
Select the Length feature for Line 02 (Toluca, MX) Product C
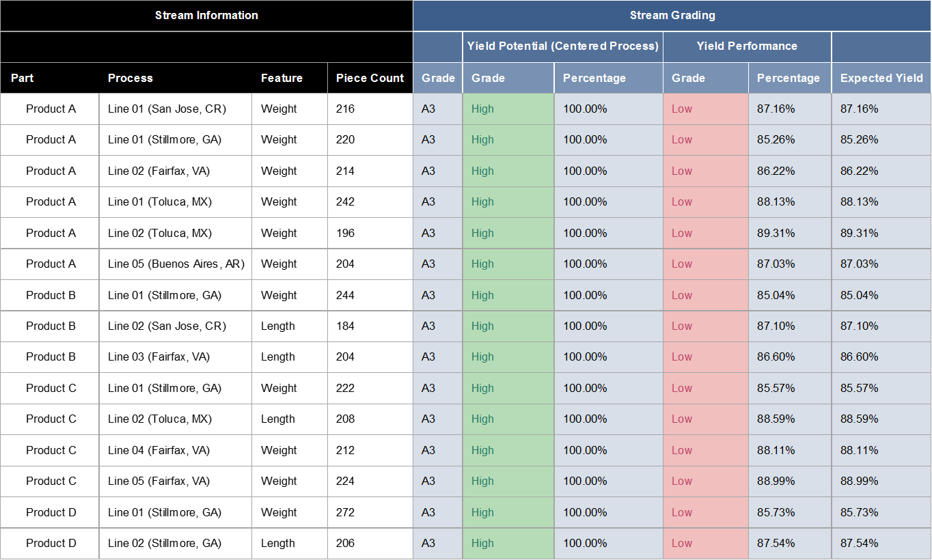[x=278, y=419]
